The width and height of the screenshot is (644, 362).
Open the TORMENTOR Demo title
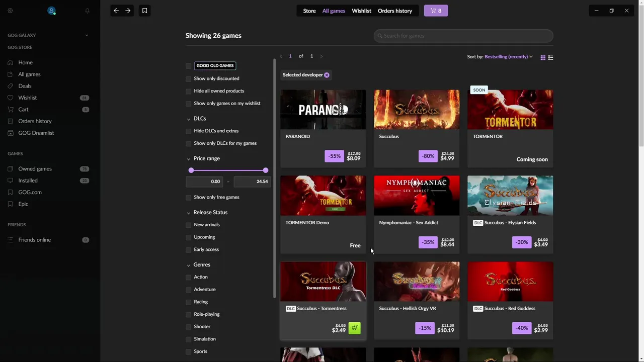[307, 222]
